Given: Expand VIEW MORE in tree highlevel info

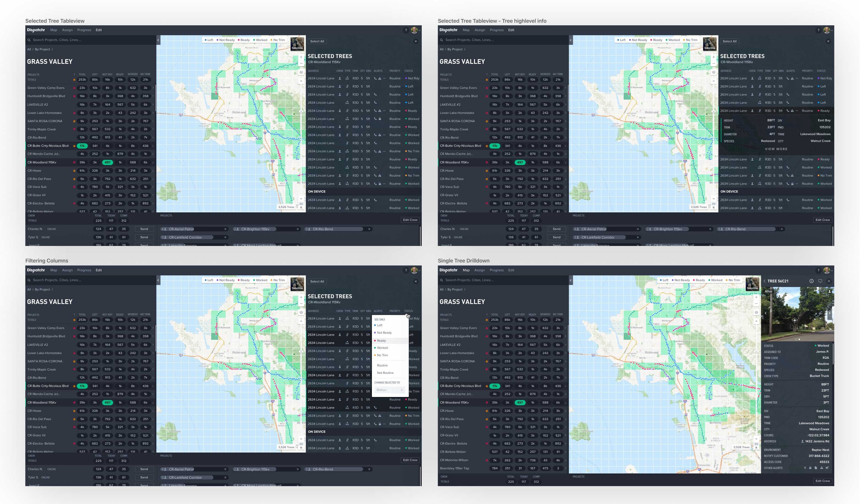Looking at the screenshot, I should click(776, 149).
